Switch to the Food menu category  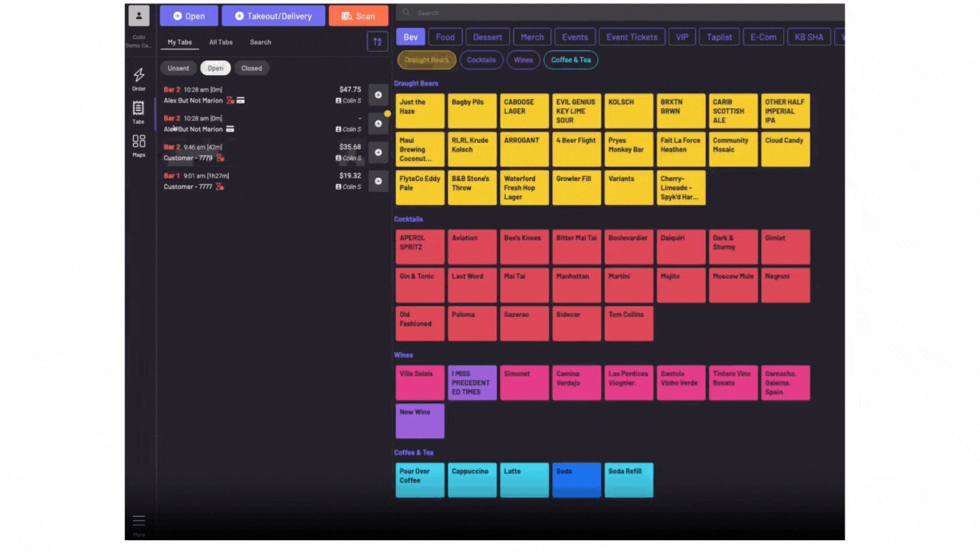[445, 37]
